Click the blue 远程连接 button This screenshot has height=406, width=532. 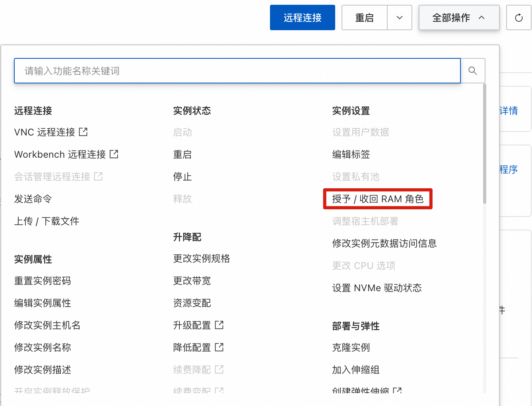click(303, 17)
